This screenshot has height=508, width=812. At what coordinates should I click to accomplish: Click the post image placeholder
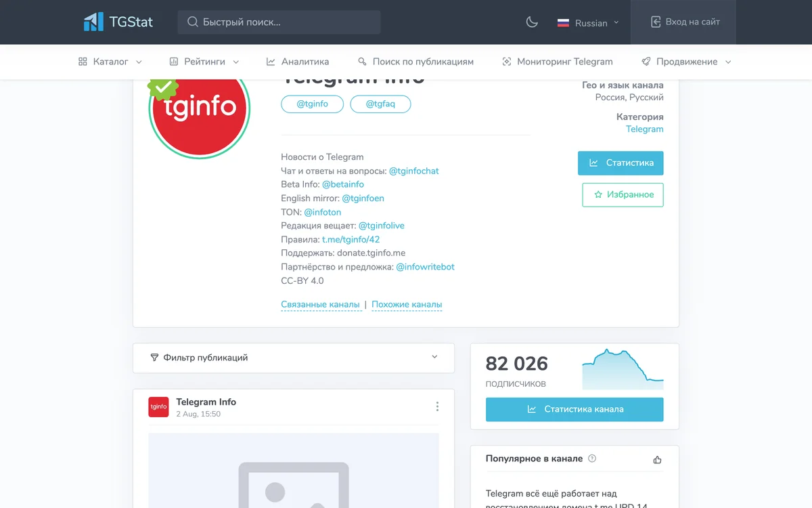click(x=294, y=471)
